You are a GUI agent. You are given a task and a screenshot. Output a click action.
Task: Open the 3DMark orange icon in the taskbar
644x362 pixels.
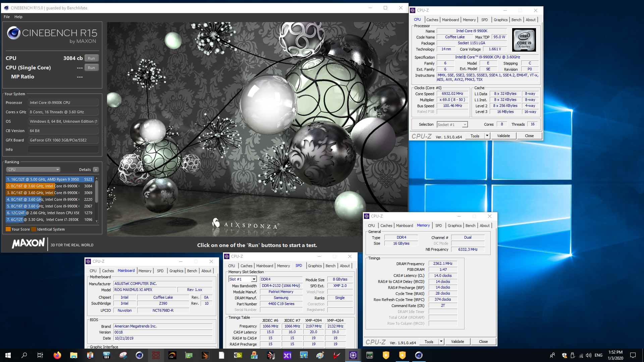pyautogui.click(x=205, y=355)
